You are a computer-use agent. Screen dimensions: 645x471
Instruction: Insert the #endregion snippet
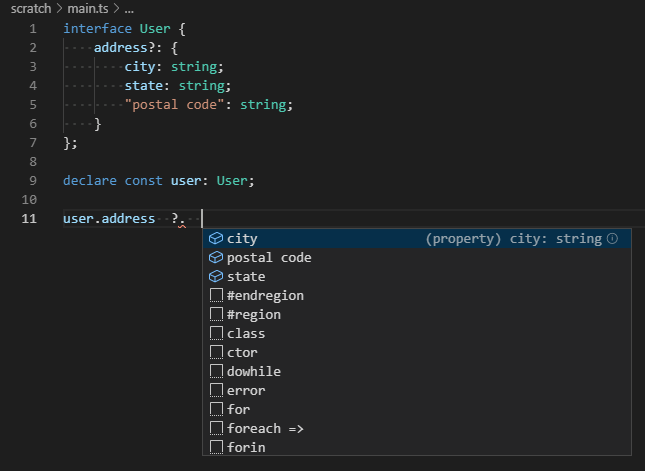coord(417,295)
